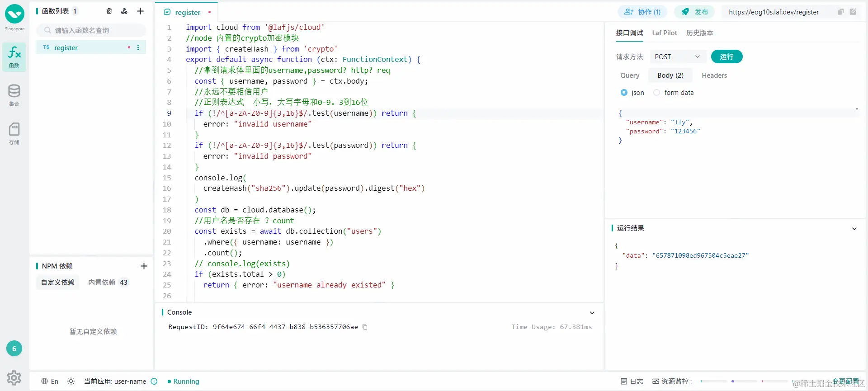Open the 函数 functions section in sidebar
Viewport: 868px width, 391px height.
(14, 57)
